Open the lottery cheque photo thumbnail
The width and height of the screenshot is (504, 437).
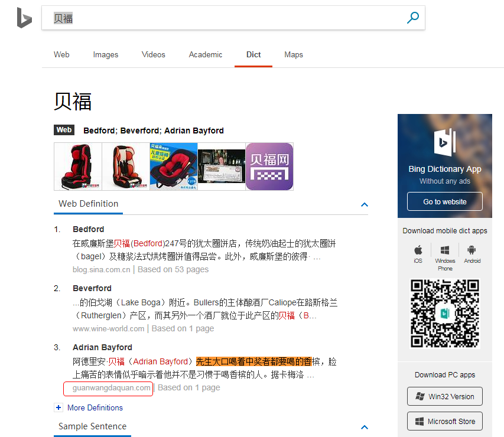(x=222, y=167)
